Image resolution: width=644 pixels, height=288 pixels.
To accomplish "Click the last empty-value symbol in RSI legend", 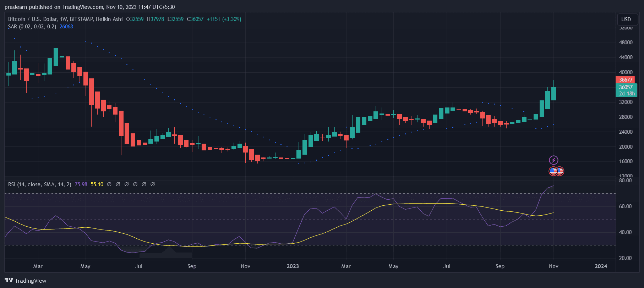I will tap(153, 184).
